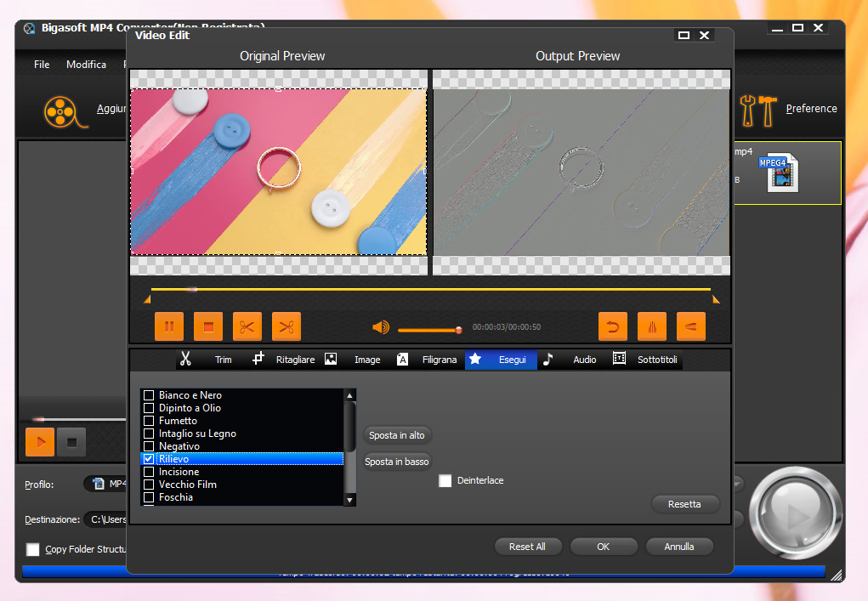Mute audio via the speaker icon
The width and height of the screenshot is (868, 601).
point(381,327)
